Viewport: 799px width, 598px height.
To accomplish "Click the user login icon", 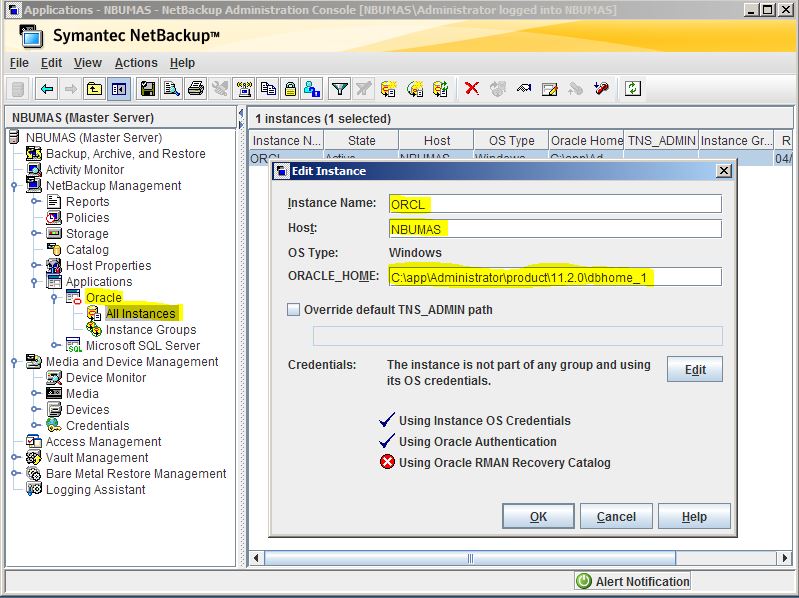I will 311,89.
